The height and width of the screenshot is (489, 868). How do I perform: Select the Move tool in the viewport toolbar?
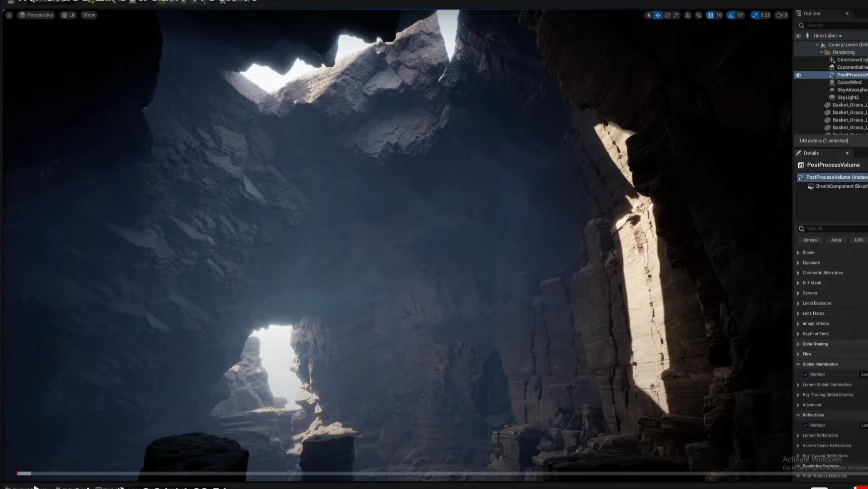coord(658,15)
